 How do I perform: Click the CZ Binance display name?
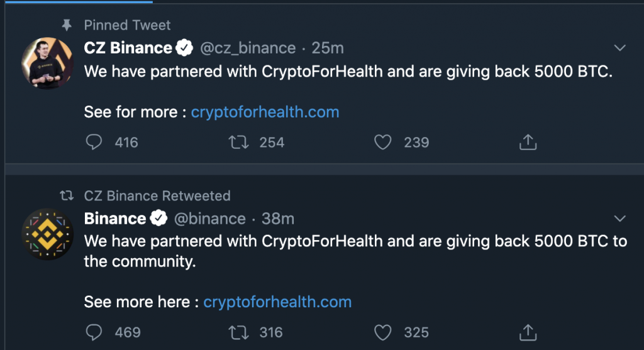click(x=128, y=48)
